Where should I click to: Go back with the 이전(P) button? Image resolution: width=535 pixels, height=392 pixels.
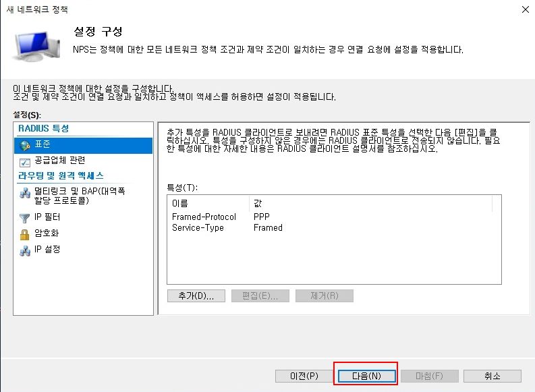pyautogui.click(x=304, y=376)
